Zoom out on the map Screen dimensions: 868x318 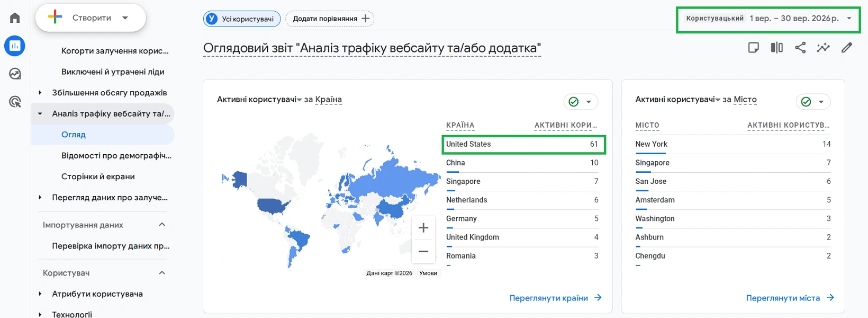(423, 251)
